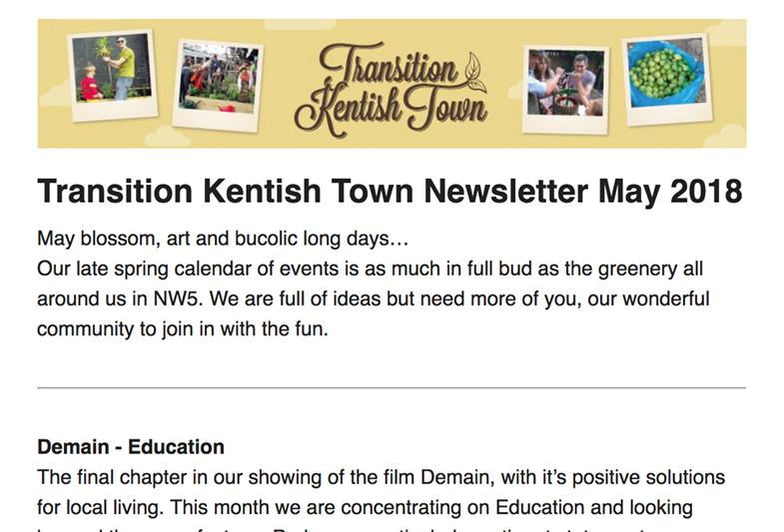Click the child in red shirt in first photo
This screenshot has width=784, height=532.
point(90,83)
